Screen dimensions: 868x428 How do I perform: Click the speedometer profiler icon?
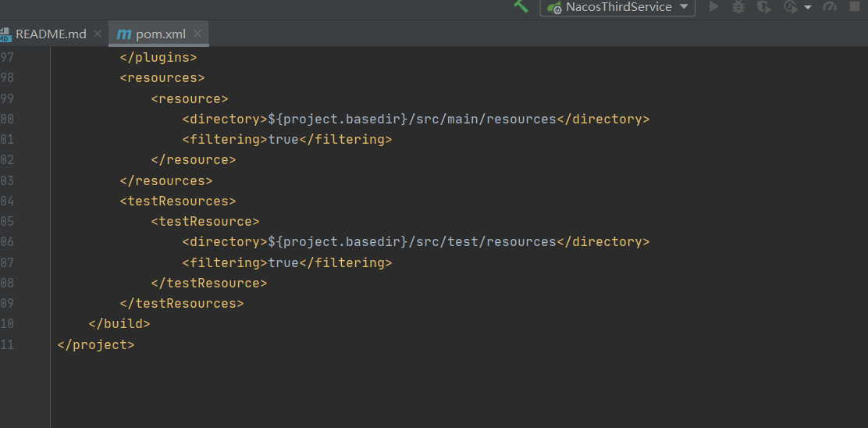point(830,7)
